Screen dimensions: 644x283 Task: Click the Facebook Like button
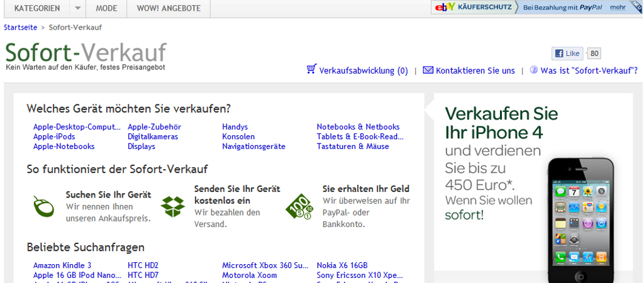tap(567, 53)
